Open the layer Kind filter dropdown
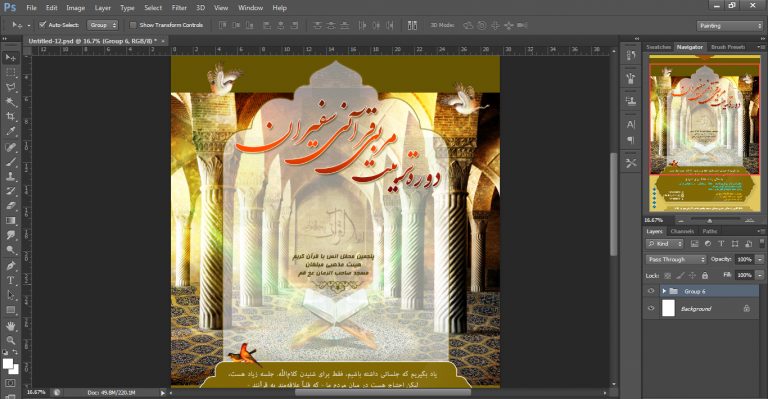Image resolution: width=768 pixels, height=399 pixels. [x=665, y=243]
